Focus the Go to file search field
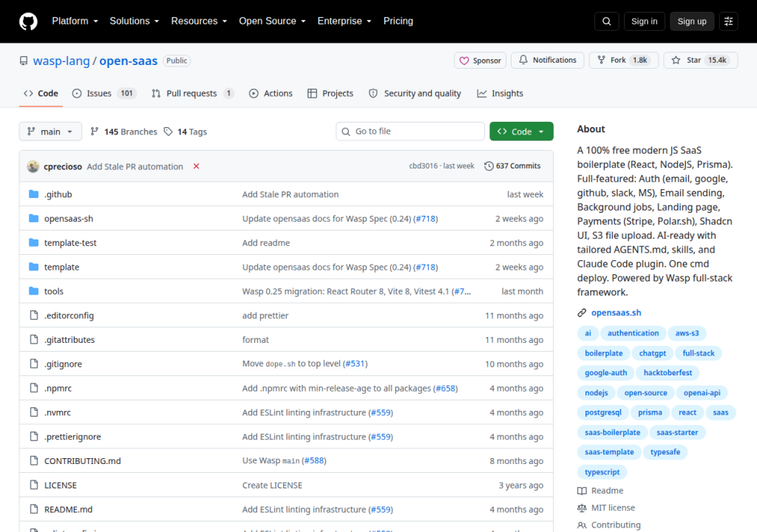Image resolution: width=757 pixels, height=532 pixels. 410,132
